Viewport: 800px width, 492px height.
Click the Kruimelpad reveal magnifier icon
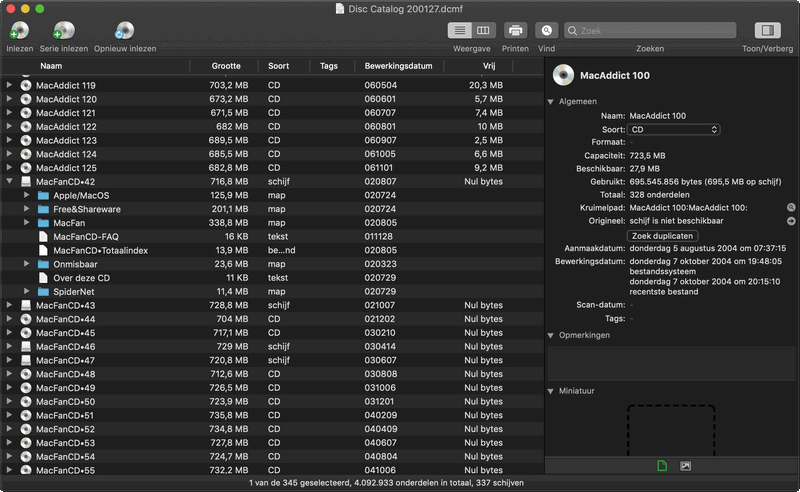click(791, 207)
